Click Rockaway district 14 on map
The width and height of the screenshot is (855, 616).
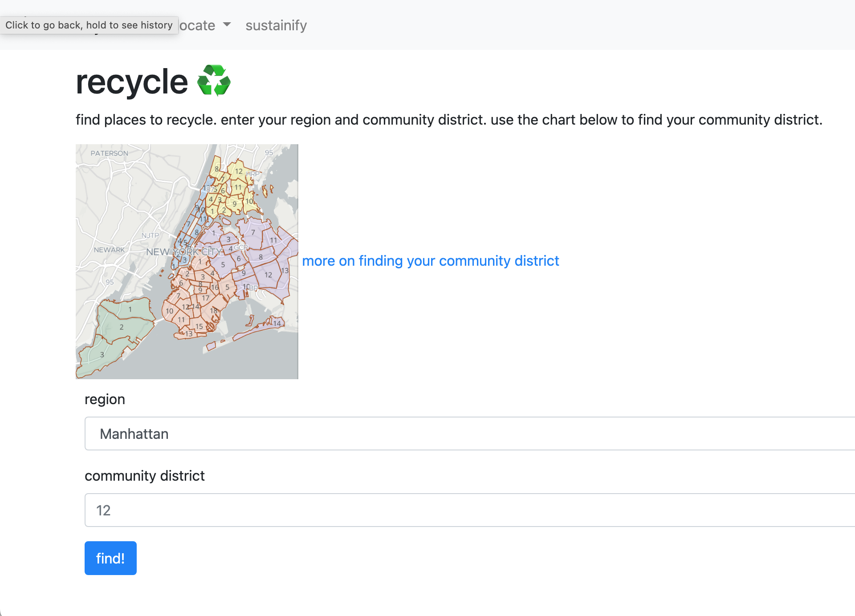[x=277, y=324]
